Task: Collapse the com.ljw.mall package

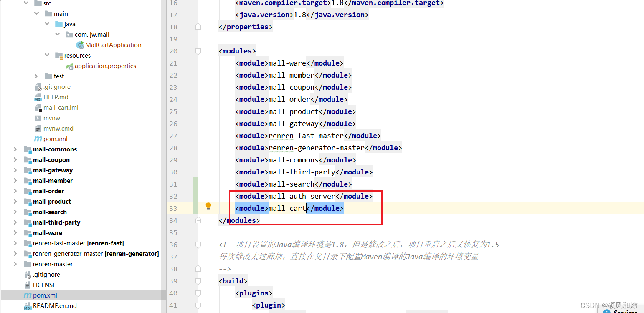Action: [57, 35]
